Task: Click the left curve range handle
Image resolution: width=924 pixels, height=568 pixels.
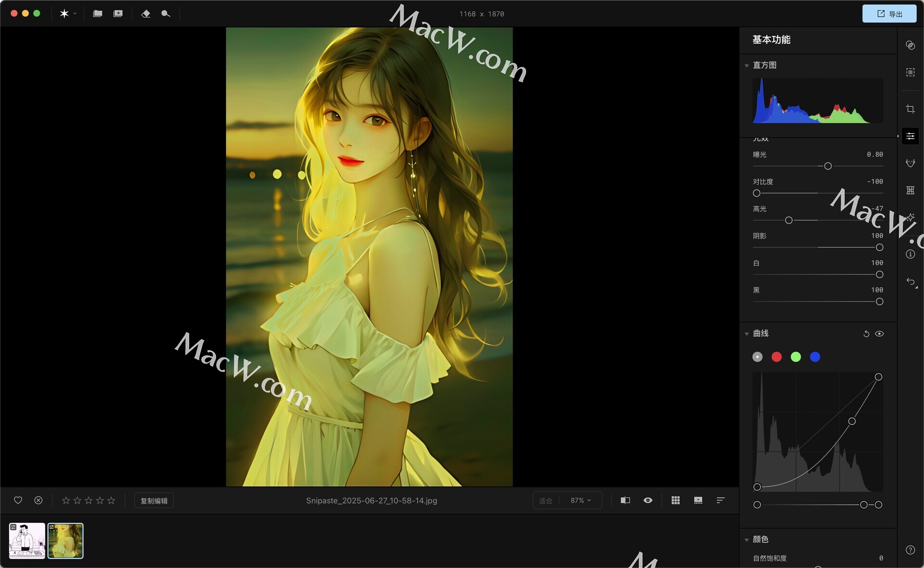Action: (x=757, y=505)
